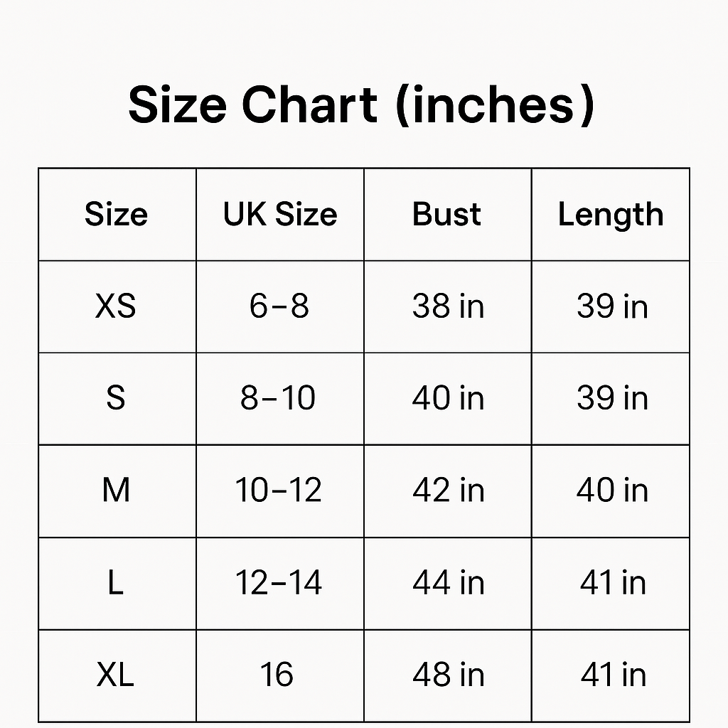The height and width of the screenshot is (728, 728).
Task: Select the XS size cell
Action: pyautogui.click(x=116, y=306)
